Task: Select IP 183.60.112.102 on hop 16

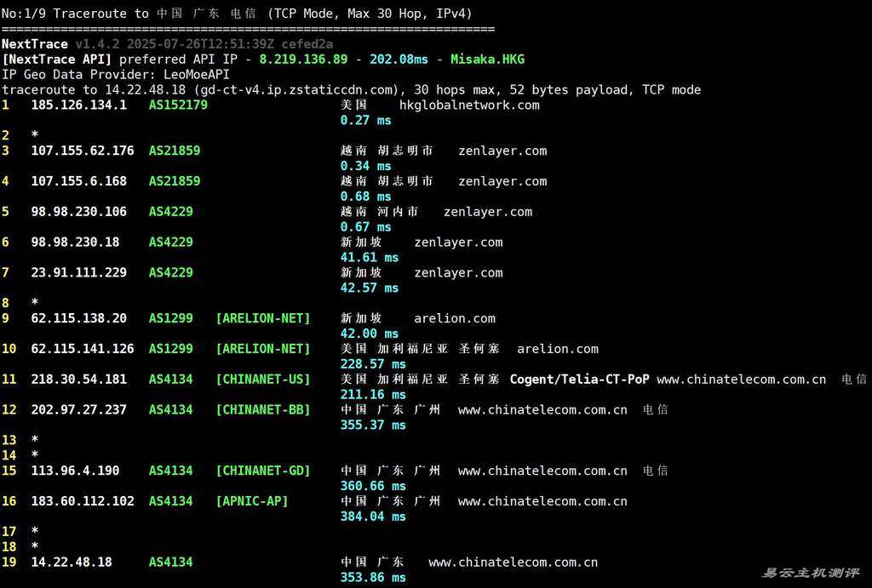Action: [x=83, y=501]
